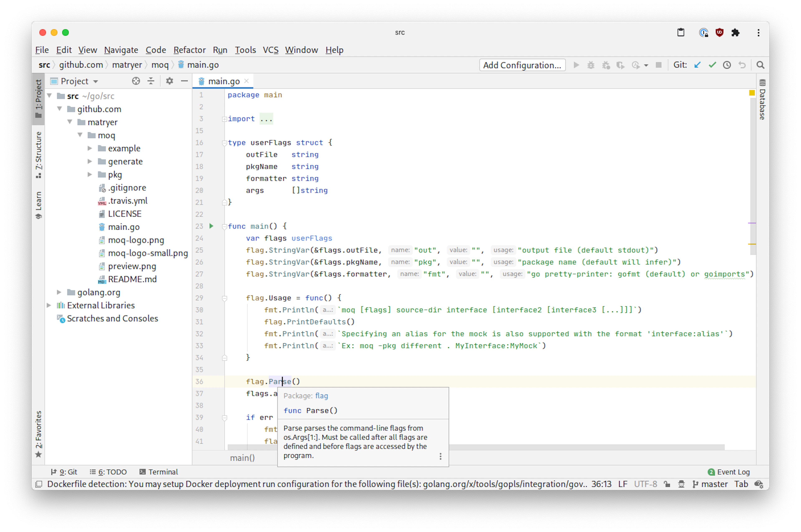Screen dimensions: 801x532
Task: Click matryer in navigation breadcrumb
Action: [x=127, y=65]
